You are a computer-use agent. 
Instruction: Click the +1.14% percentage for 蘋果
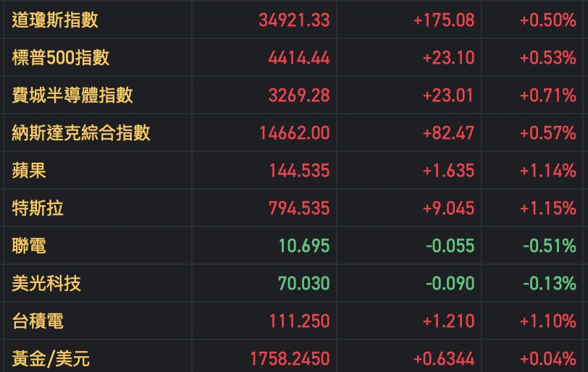click(x=547, y=171)
